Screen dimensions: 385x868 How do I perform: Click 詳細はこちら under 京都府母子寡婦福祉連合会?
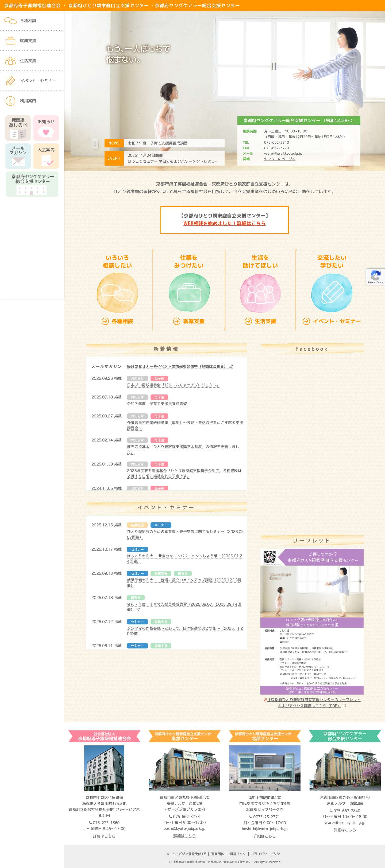[x=104, y=836]
